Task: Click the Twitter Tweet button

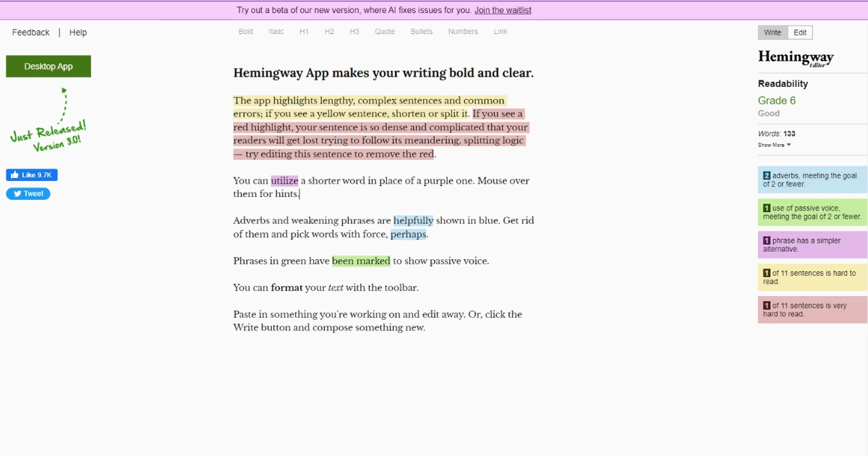Action: [x=28, y=194]
